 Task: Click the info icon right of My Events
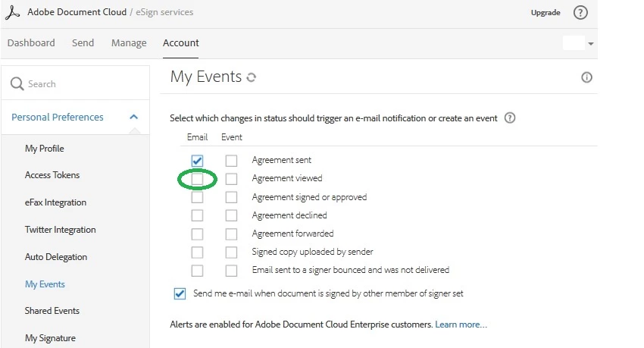[x=586, y=77]
